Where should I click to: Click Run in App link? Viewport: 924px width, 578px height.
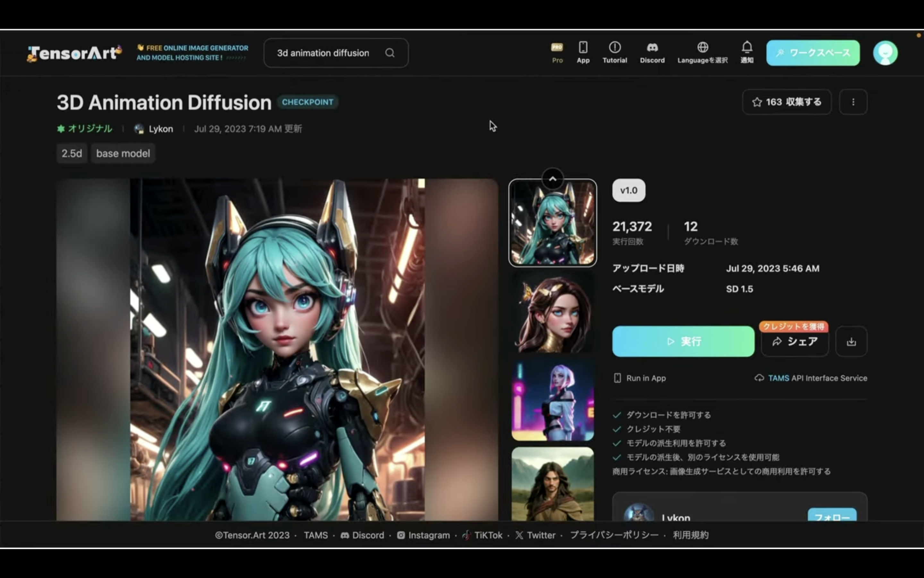coord(639,378)
